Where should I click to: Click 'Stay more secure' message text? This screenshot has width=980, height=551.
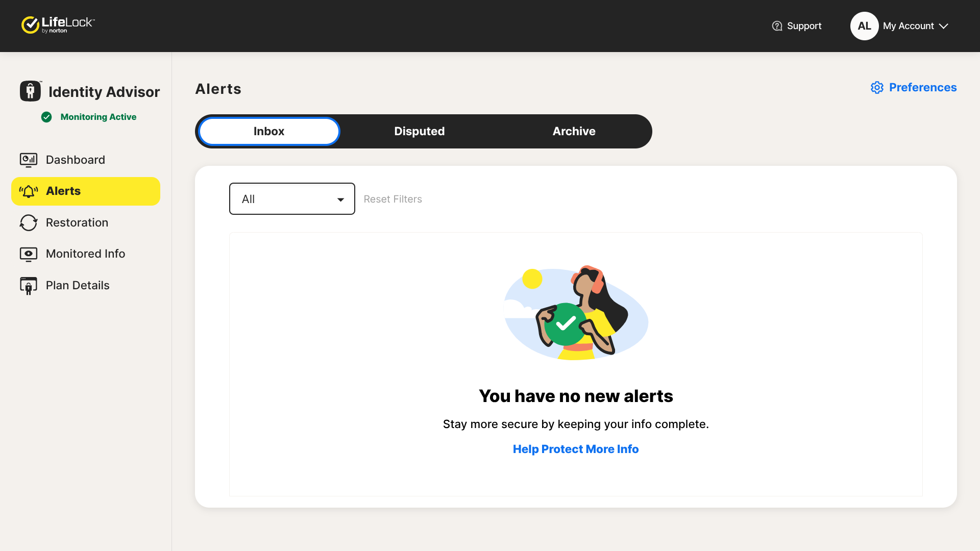576,424
